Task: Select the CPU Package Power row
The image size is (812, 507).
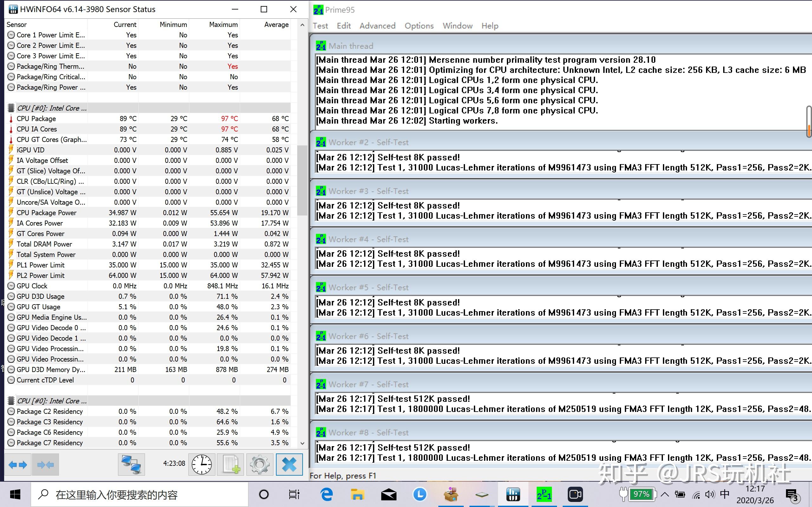Action: tap(47, 213)
